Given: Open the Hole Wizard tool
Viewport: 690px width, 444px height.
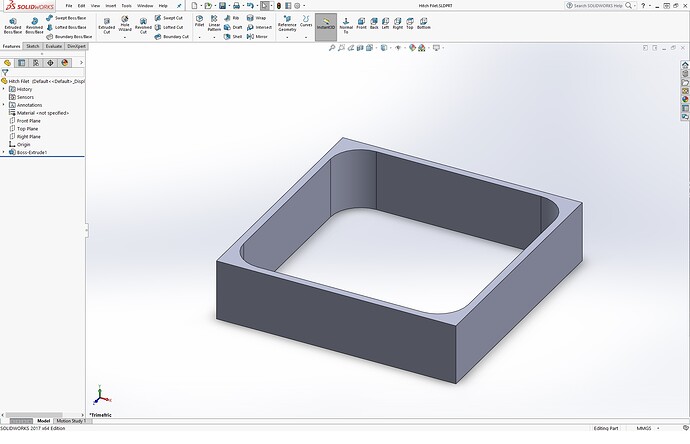Looking at the screenshot, I should 125,24.
